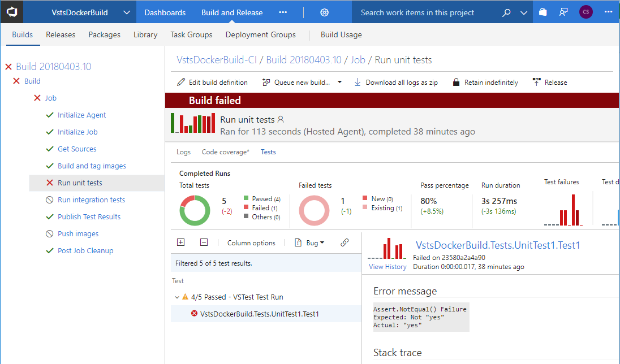Viewport: 620px width, 364px height.
Task: Open the Get Sources step
Action: pos(77,149)
